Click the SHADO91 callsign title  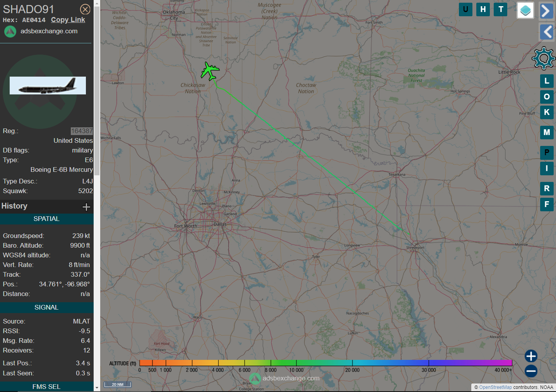pos(29,9)
